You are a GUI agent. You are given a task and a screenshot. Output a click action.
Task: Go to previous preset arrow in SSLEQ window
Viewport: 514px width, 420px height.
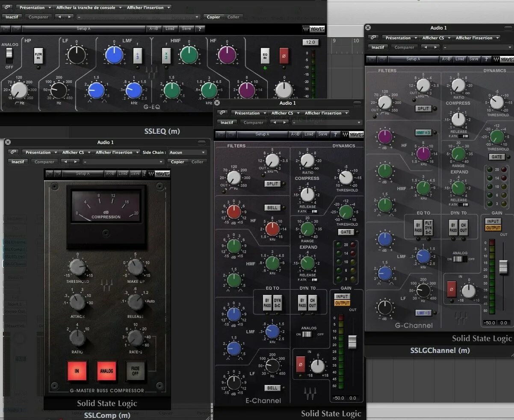tap(59, 17)
